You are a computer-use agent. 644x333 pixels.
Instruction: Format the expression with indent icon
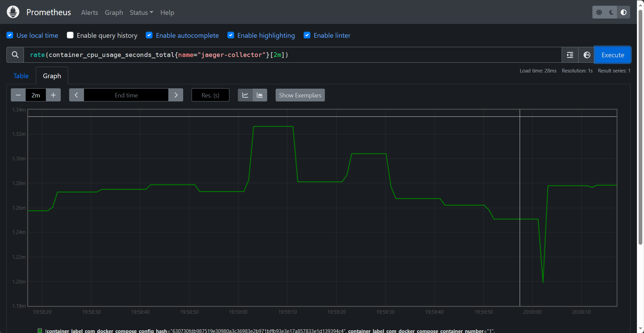coord(570,55)
